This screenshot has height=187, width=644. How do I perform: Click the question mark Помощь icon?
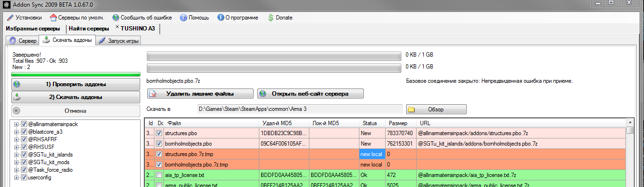pyautogui.click(x=183, y=18)
